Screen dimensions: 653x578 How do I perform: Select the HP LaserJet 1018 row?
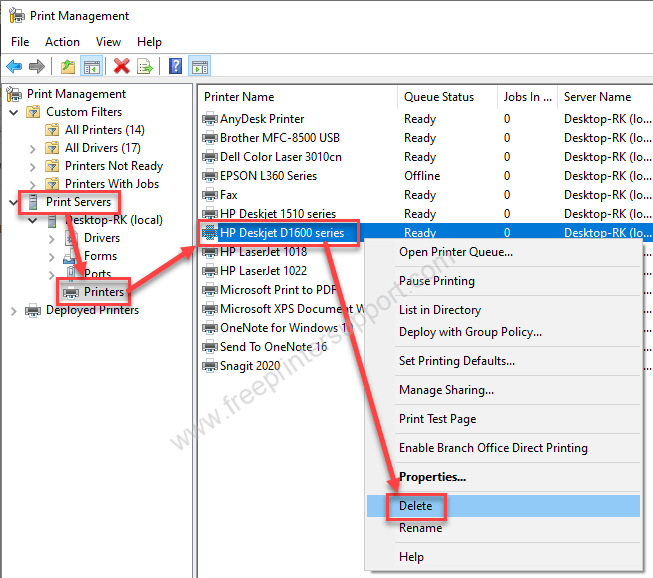tap(263, 252)
